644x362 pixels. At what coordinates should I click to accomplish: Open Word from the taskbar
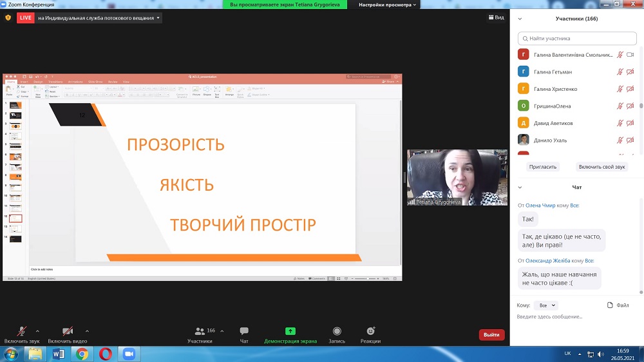[x=59, y=354]
